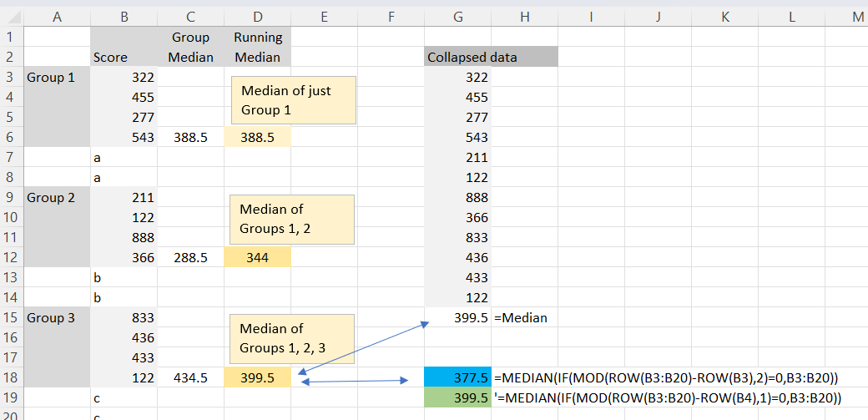This screenshot has width=868, height=420.
Task: Click the 'b' cell in row 13
Action: 124,277
